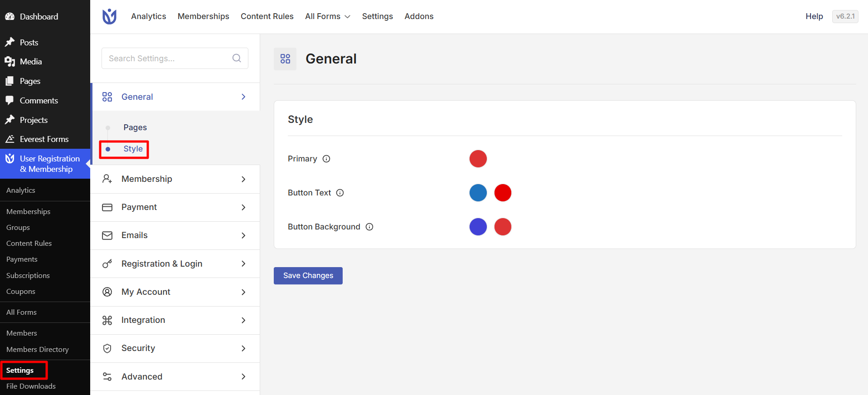The height and width of the screenshot is (395, 868).
Task: Click the Registration & Login key icon
Action: [x=107, y=263]
